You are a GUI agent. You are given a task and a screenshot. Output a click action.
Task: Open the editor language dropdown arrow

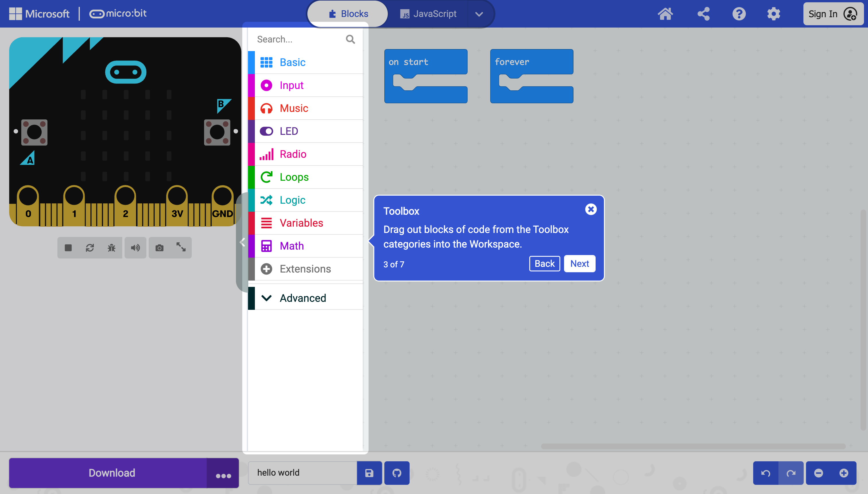(479, 14)
